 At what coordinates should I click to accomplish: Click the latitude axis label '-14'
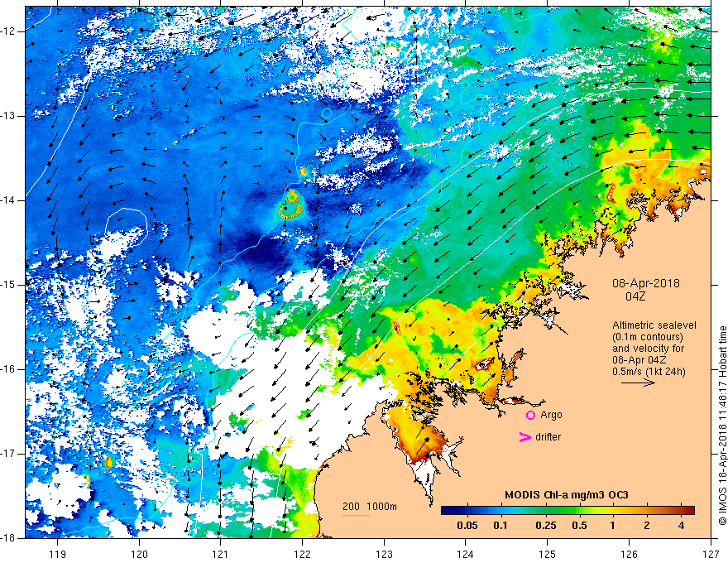(9, 200)
